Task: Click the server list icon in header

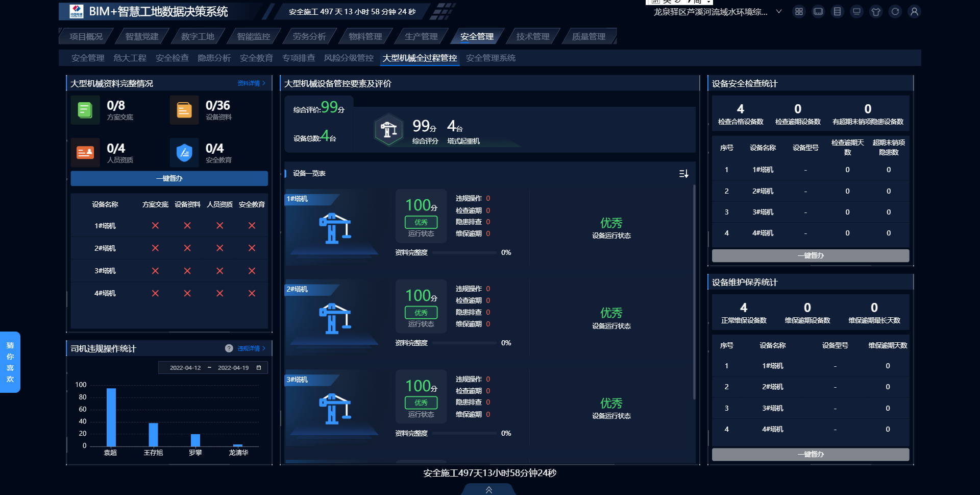Action: click(837, 12)
